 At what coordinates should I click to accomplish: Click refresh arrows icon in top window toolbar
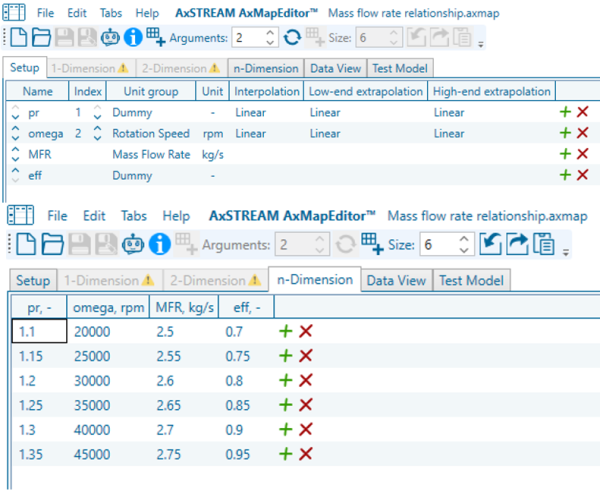(x=292, y=38)
